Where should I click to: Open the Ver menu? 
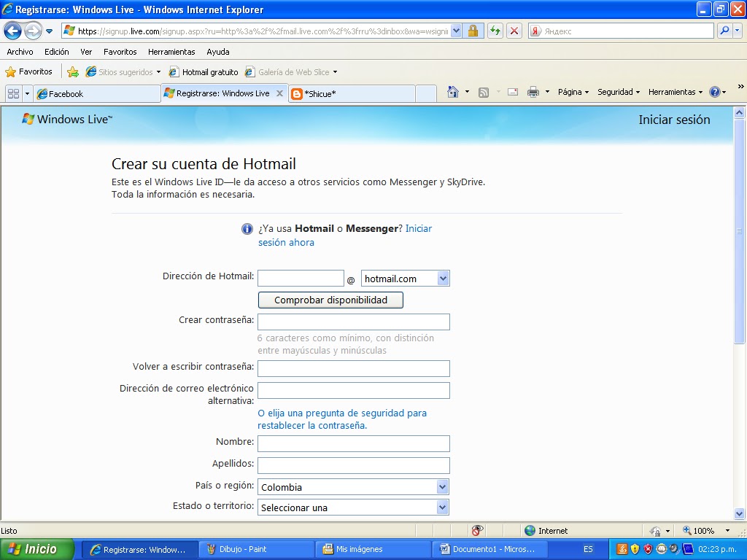click(x=86, y=52)
